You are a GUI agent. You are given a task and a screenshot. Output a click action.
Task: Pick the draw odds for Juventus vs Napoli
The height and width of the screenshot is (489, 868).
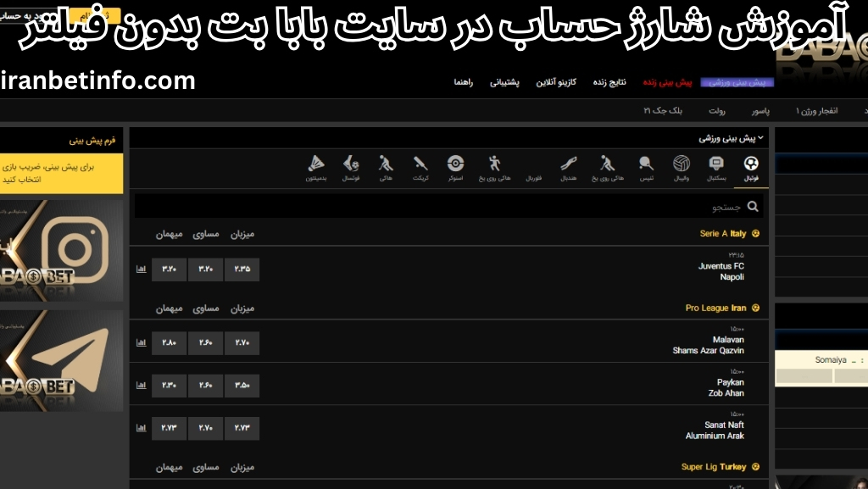pyautogui.click(x=205, y=269)
